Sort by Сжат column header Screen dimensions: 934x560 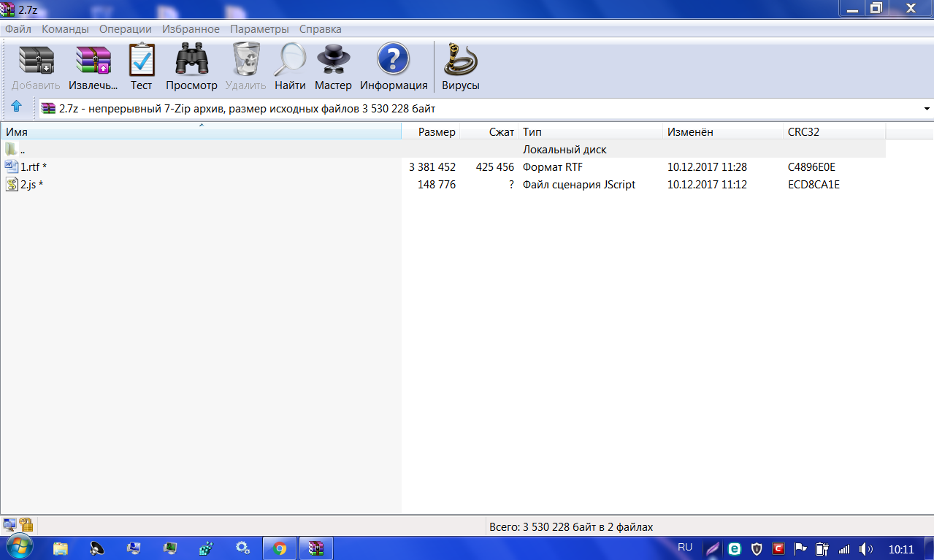(x=489, y=131)
